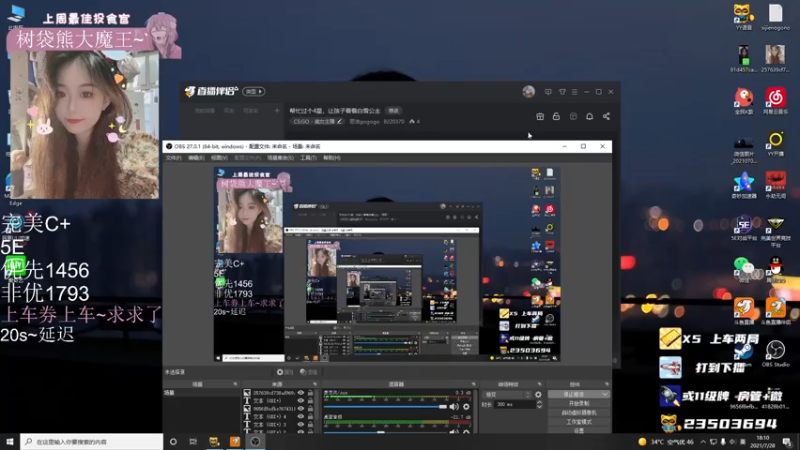Click the bell notification icon in 直播伴侣
This screenshot has width=800, height=450.
point(589,116)
